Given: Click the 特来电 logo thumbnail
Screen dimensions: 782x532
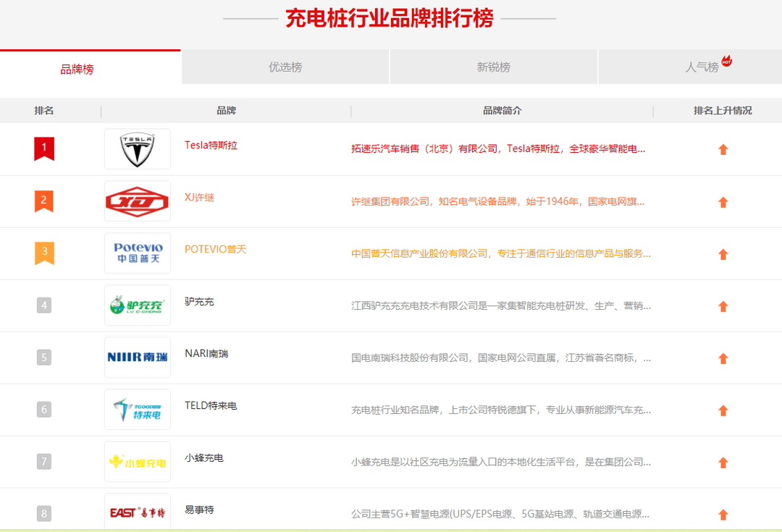Looking at the screenshot, I should click(137, 410).
